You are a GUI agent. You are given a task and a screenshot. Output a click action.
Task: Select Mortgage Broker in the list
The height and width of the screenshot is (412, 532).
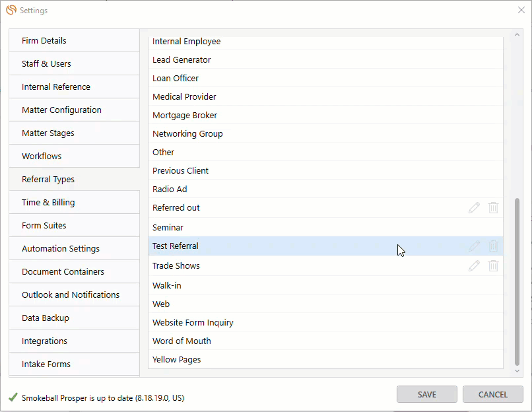[185, 116]
